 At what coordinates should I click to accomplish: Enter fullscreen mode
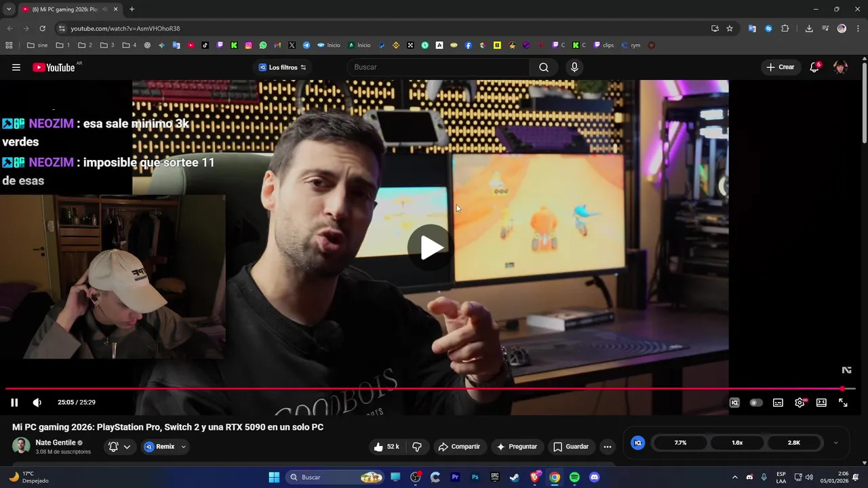pos(843,403)
